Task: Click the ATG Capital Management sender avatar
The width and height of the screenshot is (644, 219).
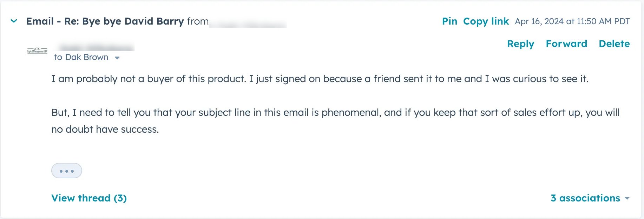Action: coord(37,49)
